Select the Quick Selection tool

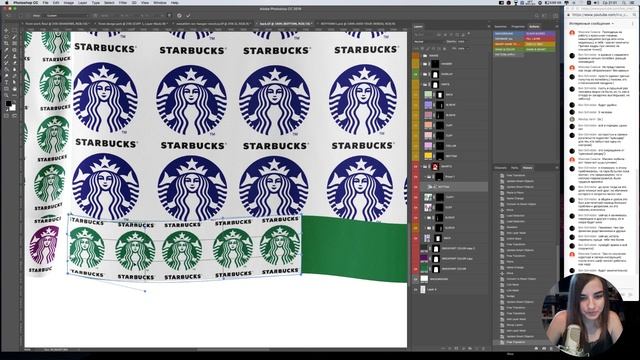[14, 37]
